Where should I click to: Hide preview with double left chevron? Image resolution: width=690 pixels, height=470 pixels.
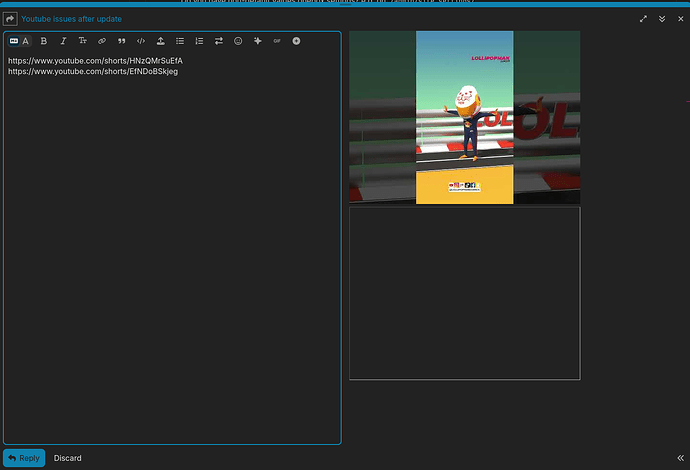pos(680,458)
